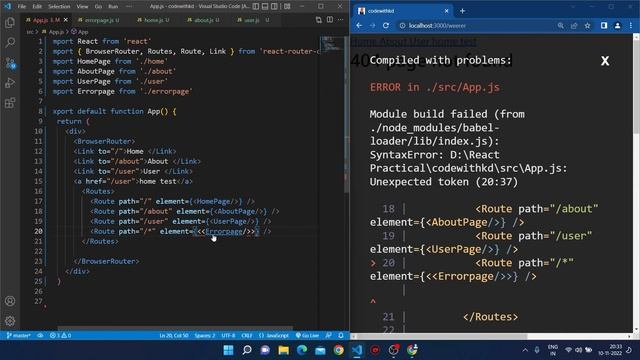Open the customize layout icon

(287, 7)
